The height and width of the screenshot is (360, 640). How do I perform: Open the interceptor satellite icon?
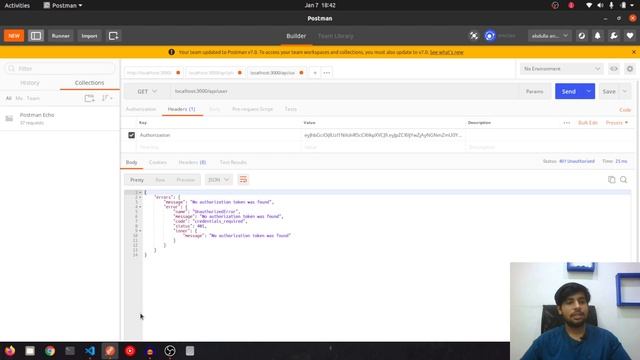(473, 36)
